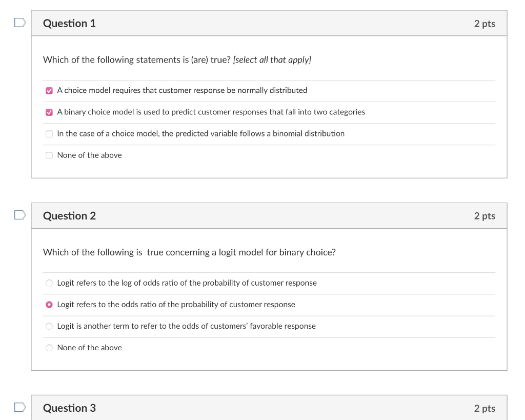Click the log of odds ratio answer text

[x=187, y=283]
